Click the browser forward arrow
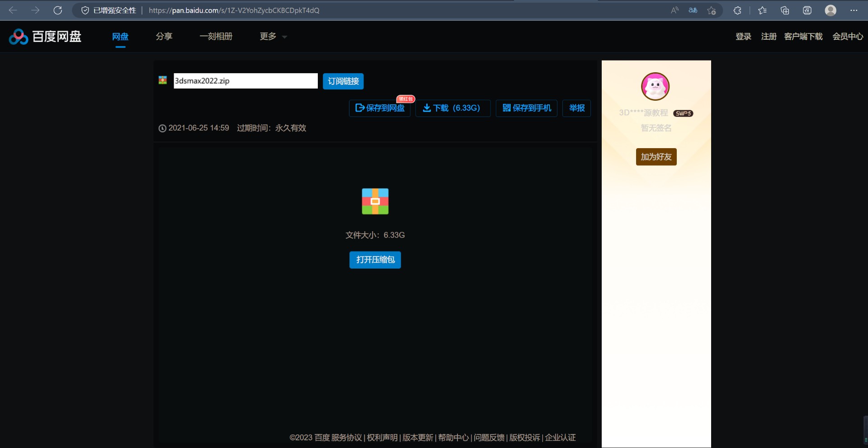This screenshot has height=448, width=868. pos(35,10)
